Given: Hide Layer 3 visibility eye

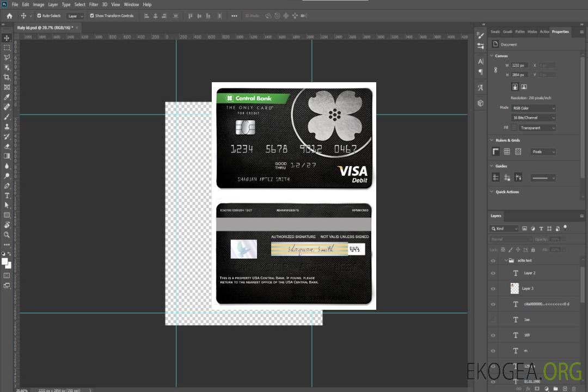Looking at the screenshot, I should click(493, 289).
